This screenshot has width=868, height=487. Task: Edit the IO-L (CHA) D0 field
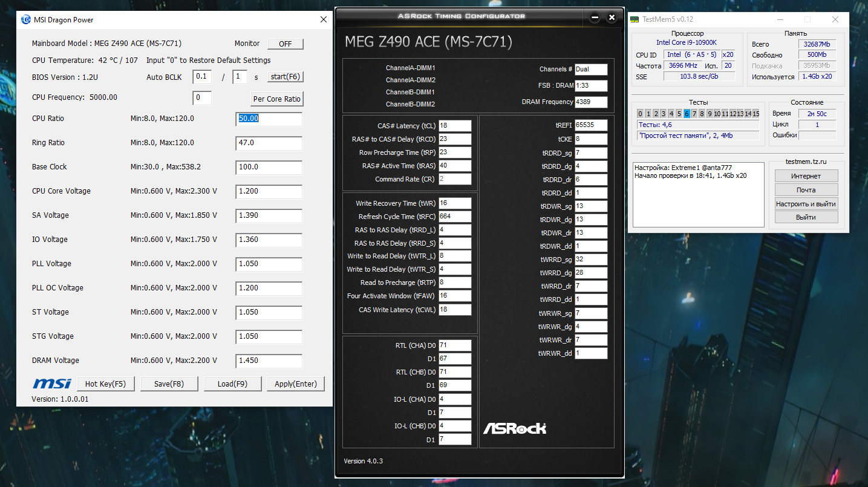(455, 399)
